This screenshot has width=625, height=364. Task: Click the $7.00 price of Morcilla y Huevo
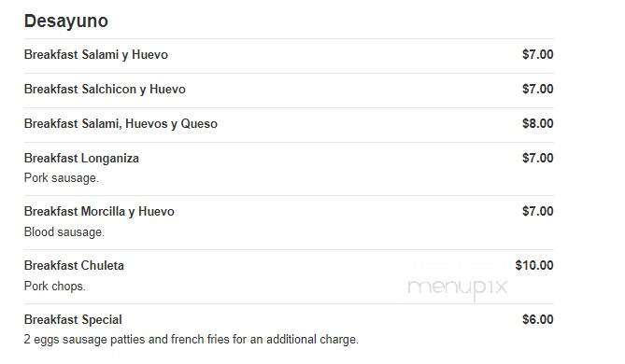pyautogui.click(x=538, y=211)
